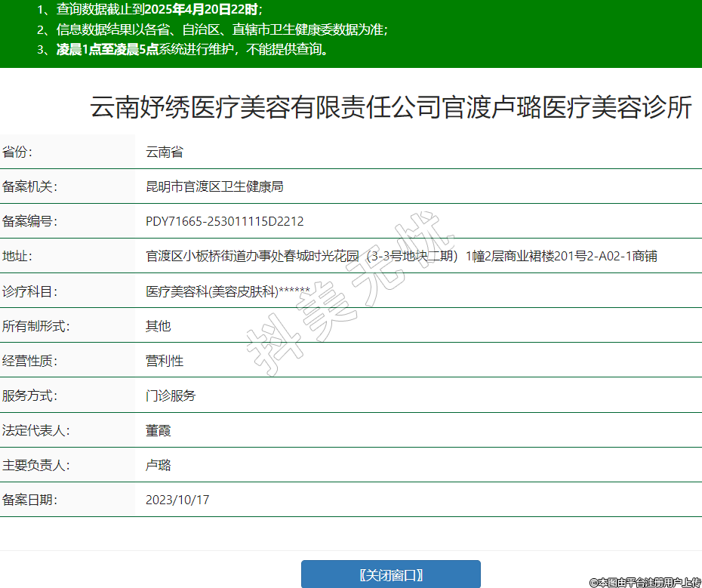Viewport: 702px width, 588px height.
Task: Click the 备案日期 row label
Action: coord(30,500)
